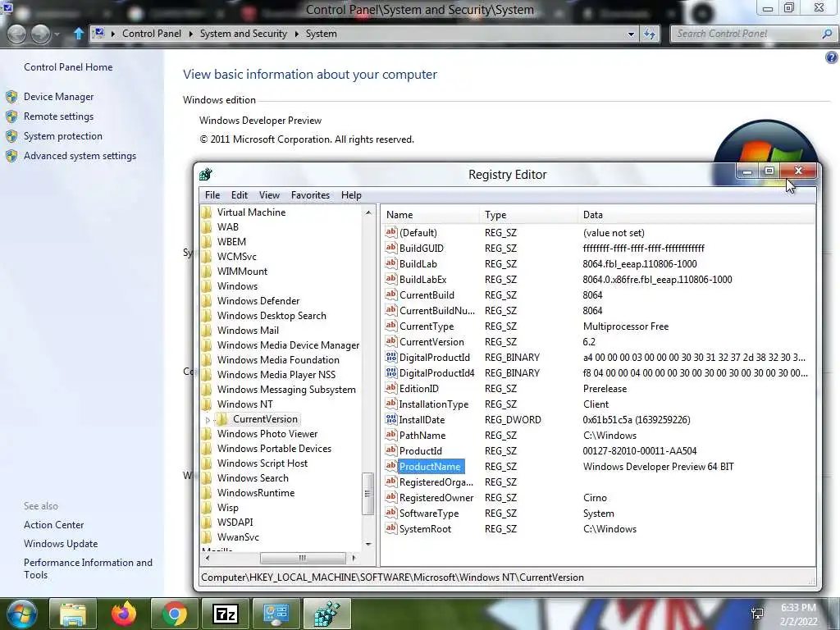Select the Windows Defender key
Image resolution: width=840 pixels, height=630 pixels.
coord(258,301)
